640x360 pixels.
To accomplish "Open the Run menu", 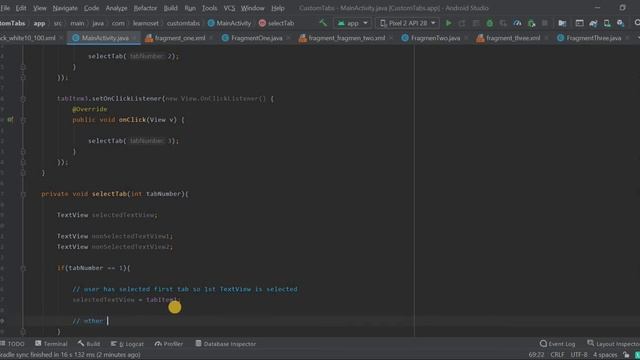I will point(190,8).
